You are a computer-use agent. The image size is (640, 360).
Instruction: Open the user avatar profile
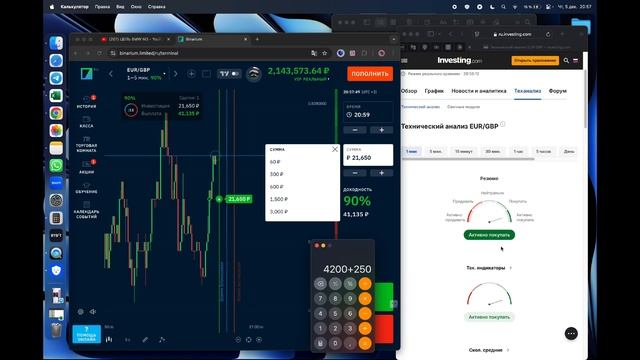coord(253,74)
